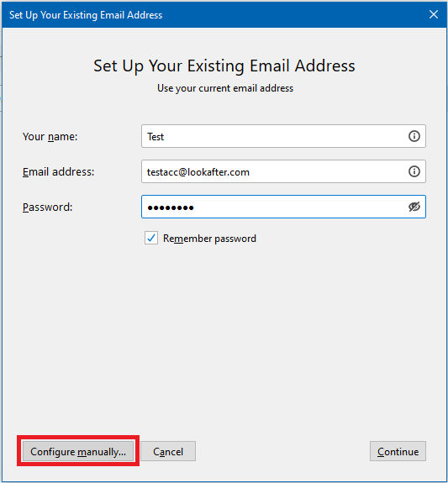Click the Email address: label

pyautogui.click(x=58, y=171)
